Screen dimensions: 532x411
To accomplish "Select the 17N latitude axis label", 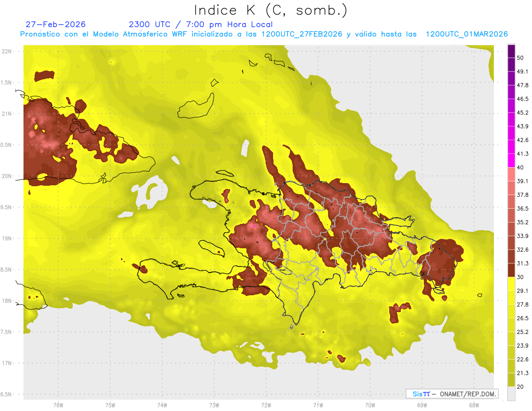I will point(7,363).
